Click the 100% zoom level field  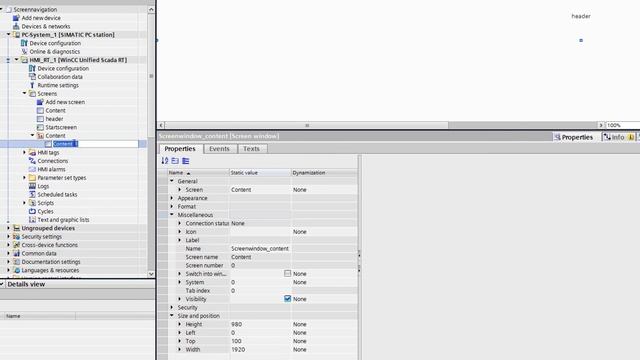coord(622,125)
